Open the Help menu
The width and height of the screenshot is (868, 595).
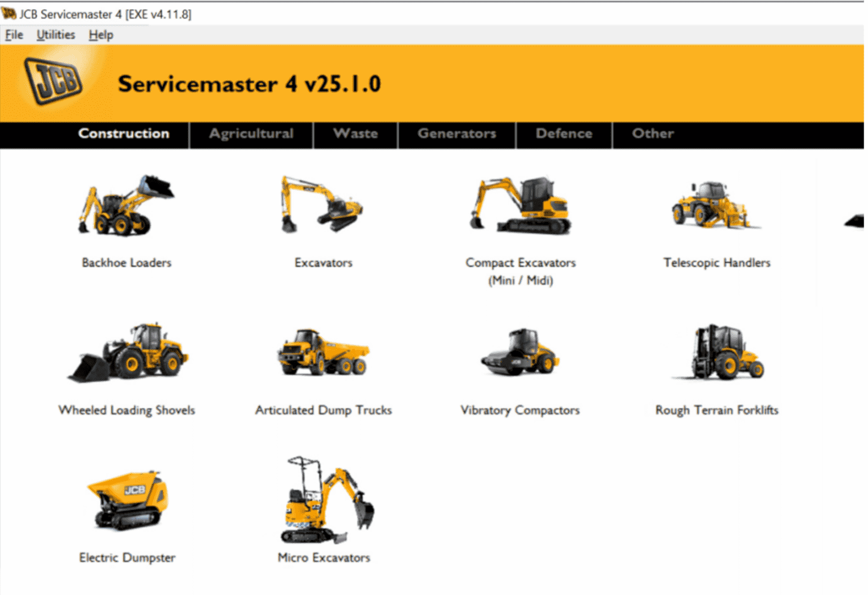pyautogui.click(x=101, y=35)
